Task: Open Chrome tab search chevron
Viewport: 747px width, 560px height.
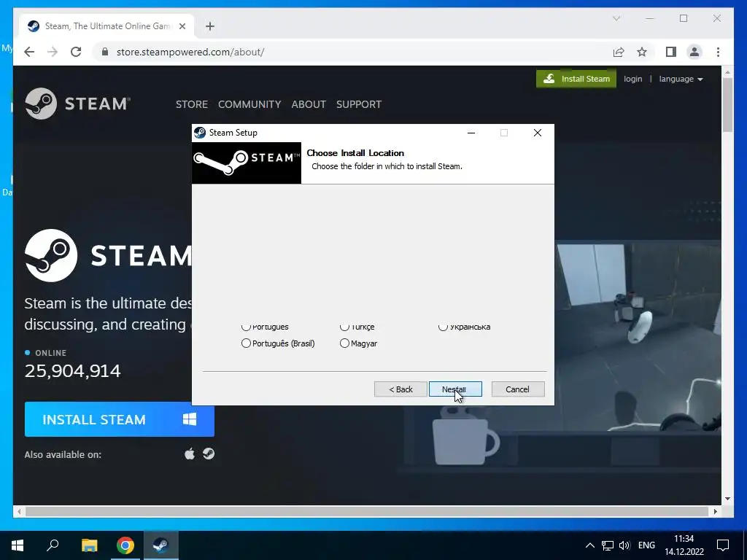Action: [616, 18]
